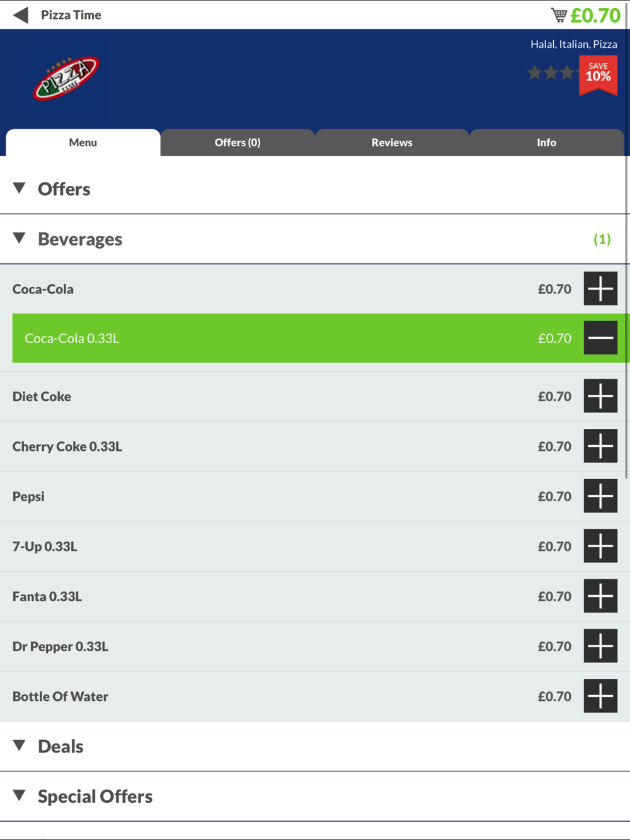
Task: Open the shopping cart icon
Action: click(559, 15)
